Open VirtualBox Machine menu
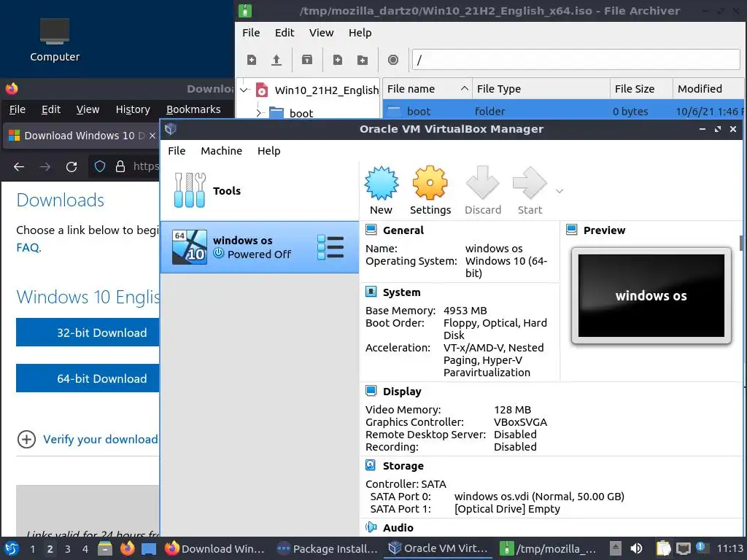Image resolution: width=747 pixels, height=560 pixels. 222,150
